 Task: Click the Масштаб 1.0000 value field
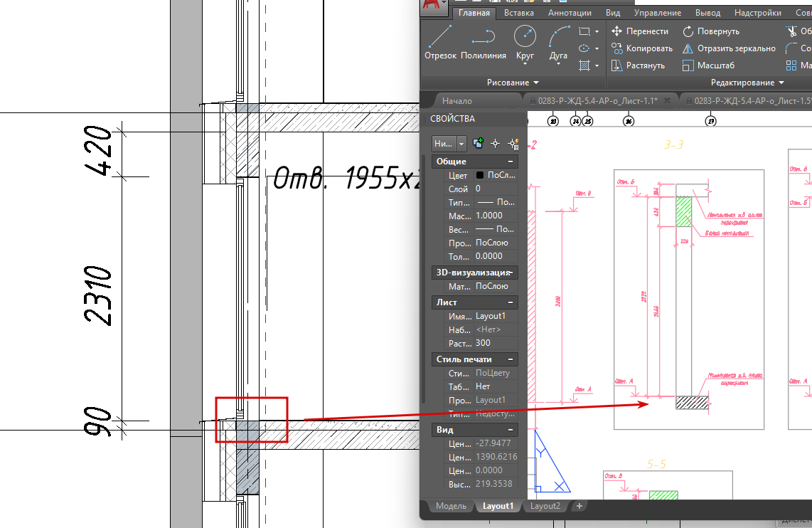click(x=496, y=216)
